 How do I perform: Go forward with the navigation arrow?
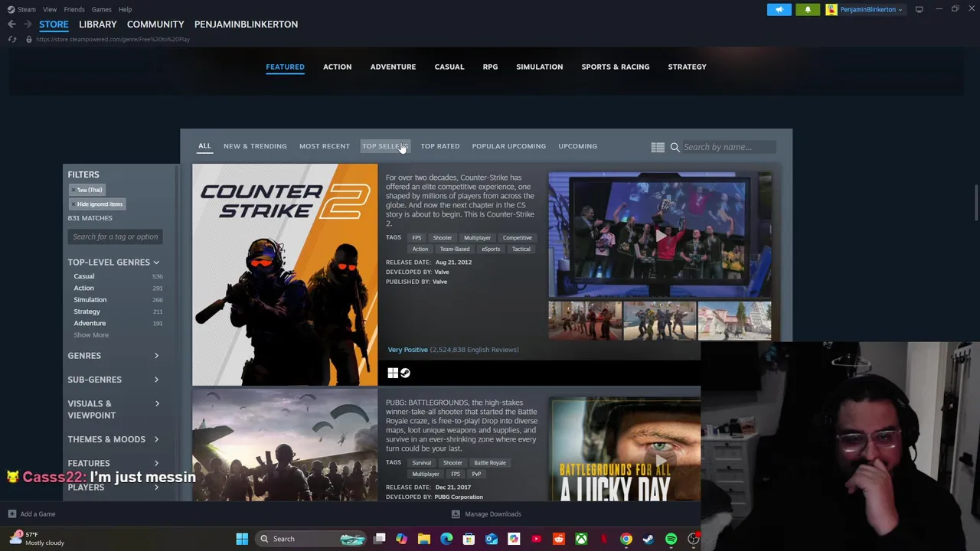click(x=28, y=24)
